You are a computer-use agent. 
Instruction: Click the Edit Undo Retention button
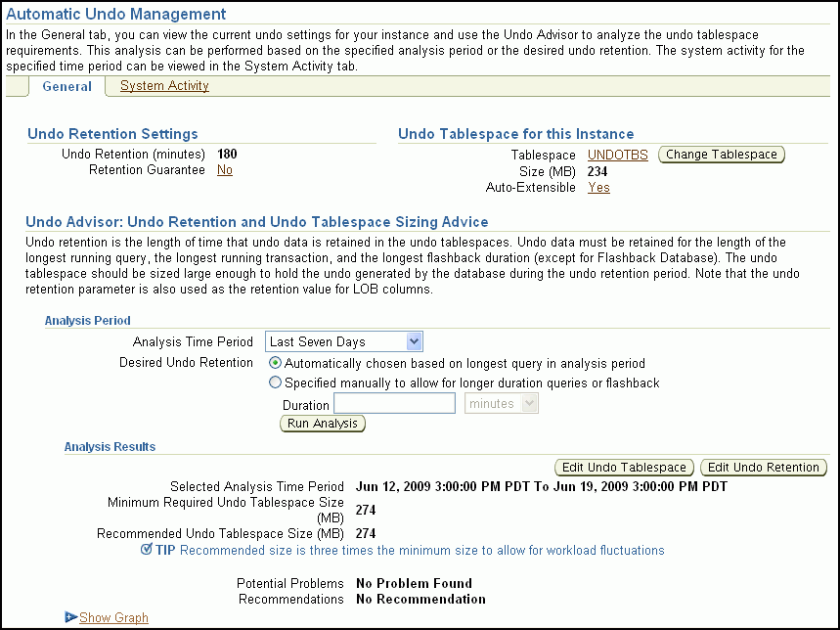tap(764, 468)
